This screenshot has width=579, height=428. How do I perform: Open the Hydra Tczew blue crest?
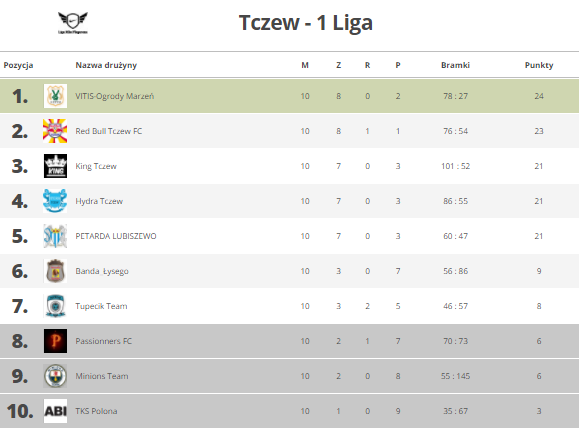(55, 201)
